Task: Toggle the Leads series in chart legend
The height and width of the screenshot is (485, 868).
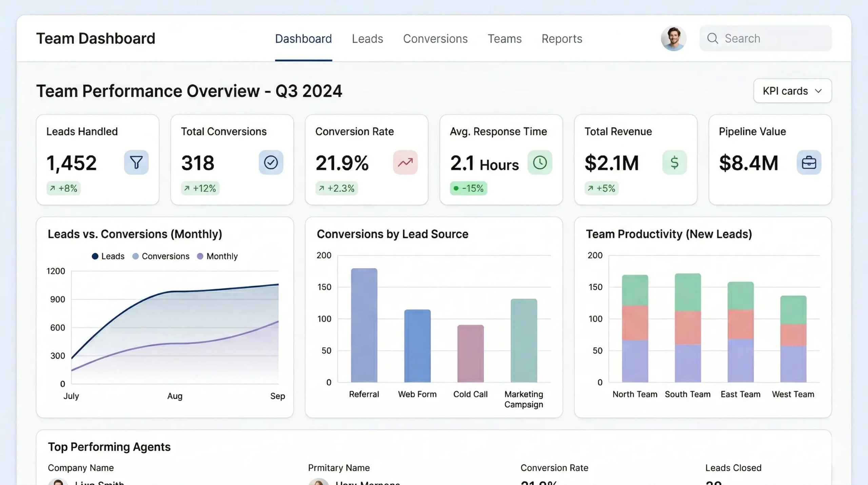Action: pyautogui.click(x=108, y=256)
